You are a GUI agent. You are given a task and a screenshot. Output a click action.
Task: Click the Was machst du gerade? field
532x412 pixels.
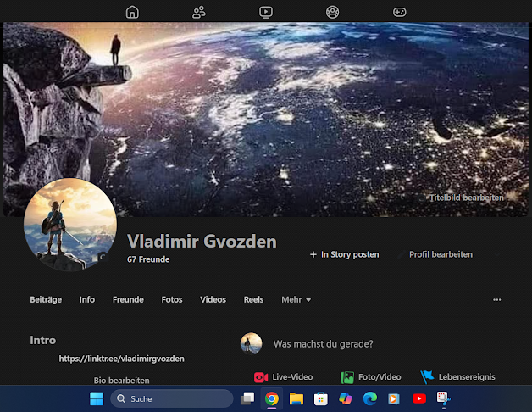324,344
